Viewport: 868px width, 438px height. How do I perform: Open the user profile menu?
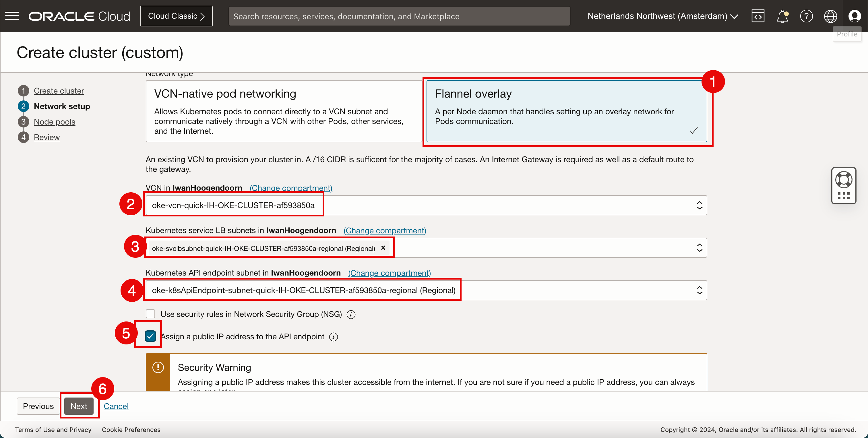pyautogui.click(x=854, y=16)
